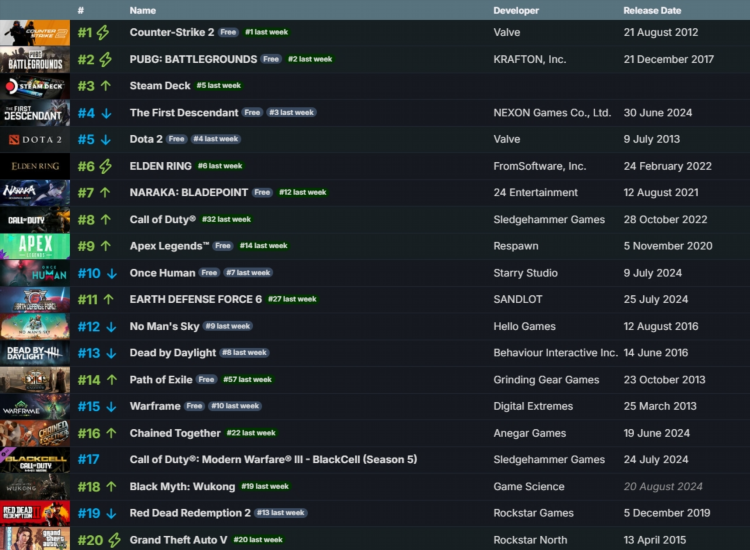Image resolution: width=750 pixels, height=550 pixels.
Task: Click the '#17' rank number
Action: point(88,460)
